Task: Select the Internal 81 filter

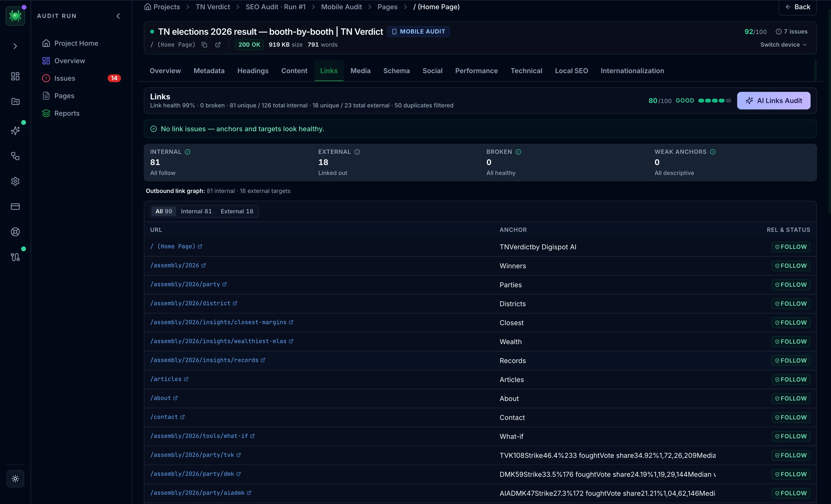Action: (x=196, y=211)
